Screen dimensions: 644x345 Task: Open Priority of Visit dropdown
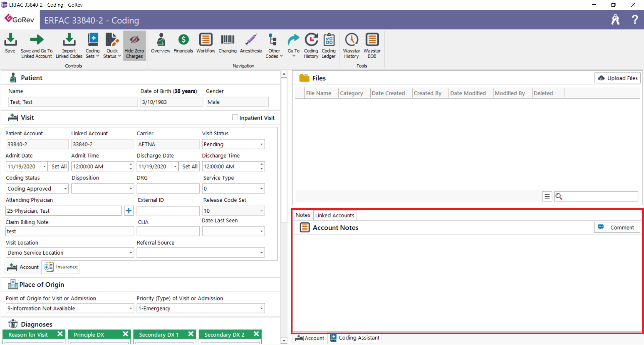click(x=262, y=308)
